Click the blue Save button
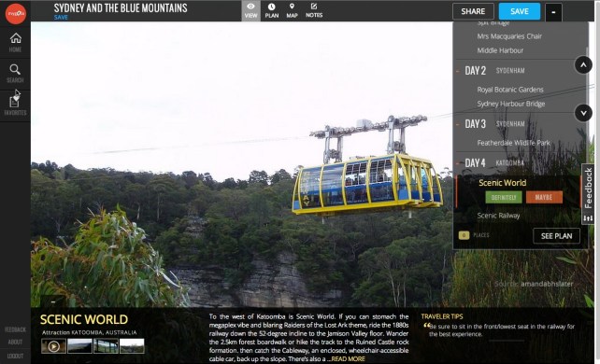 click(x=520, y=11)
